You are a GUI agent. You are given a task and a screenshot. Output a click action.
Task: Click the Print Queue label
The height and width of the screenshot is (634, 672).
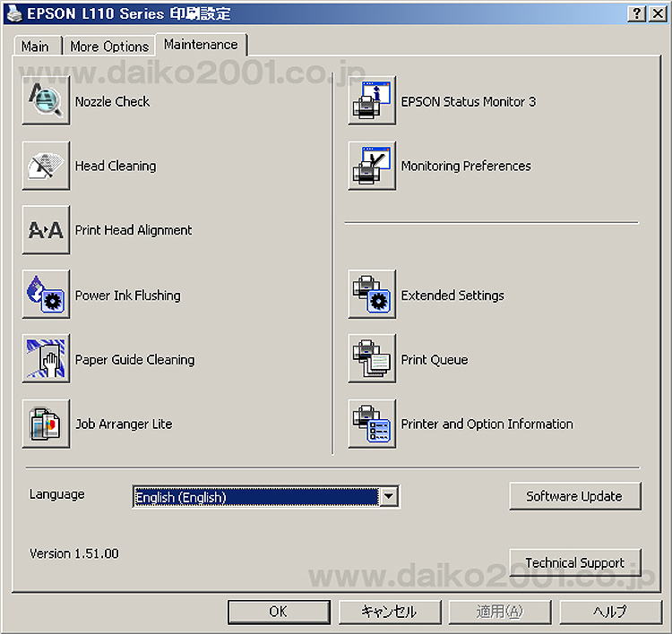click(x=435, y=359)
